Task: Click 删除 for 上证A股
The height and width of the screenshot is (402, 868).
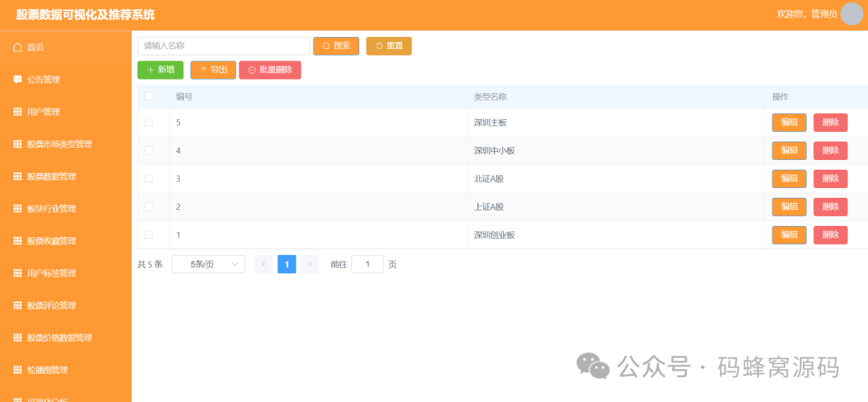Action: pos(830,207)
